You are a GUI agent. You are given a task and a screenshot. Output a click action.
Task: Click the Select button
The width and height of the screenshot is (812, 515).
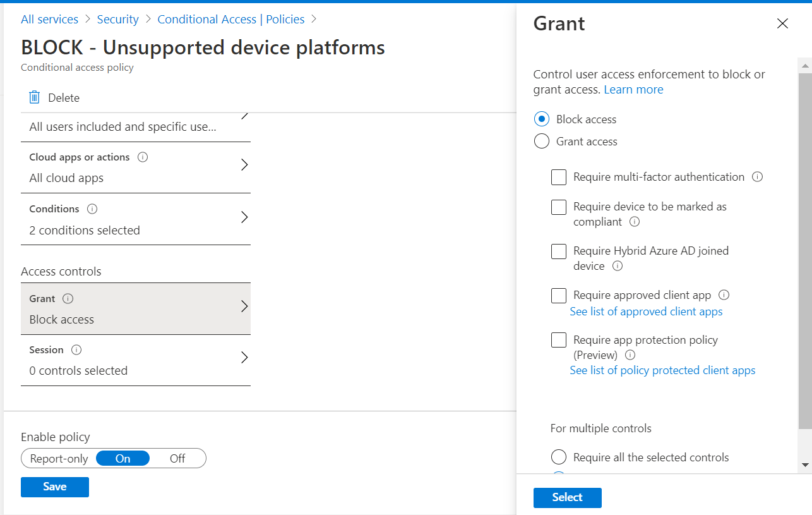(568, 497)
